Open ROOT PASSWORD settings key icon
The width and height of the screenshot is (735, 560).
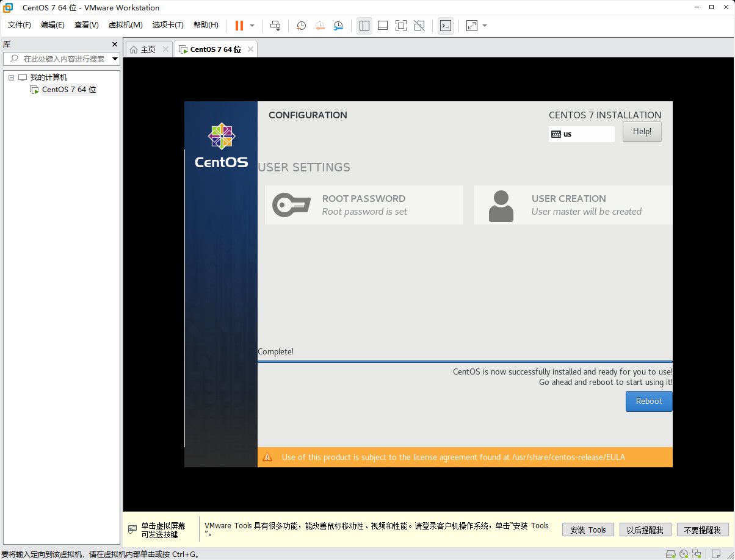(291, 205)
